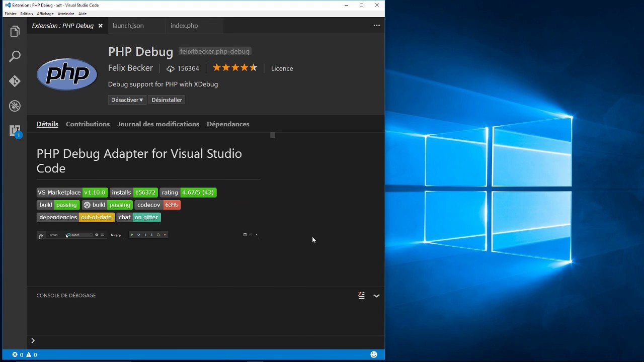This screenshot has width=644, height=362.
Task: Click the warnings count in status bar
Action: point(32,355)
